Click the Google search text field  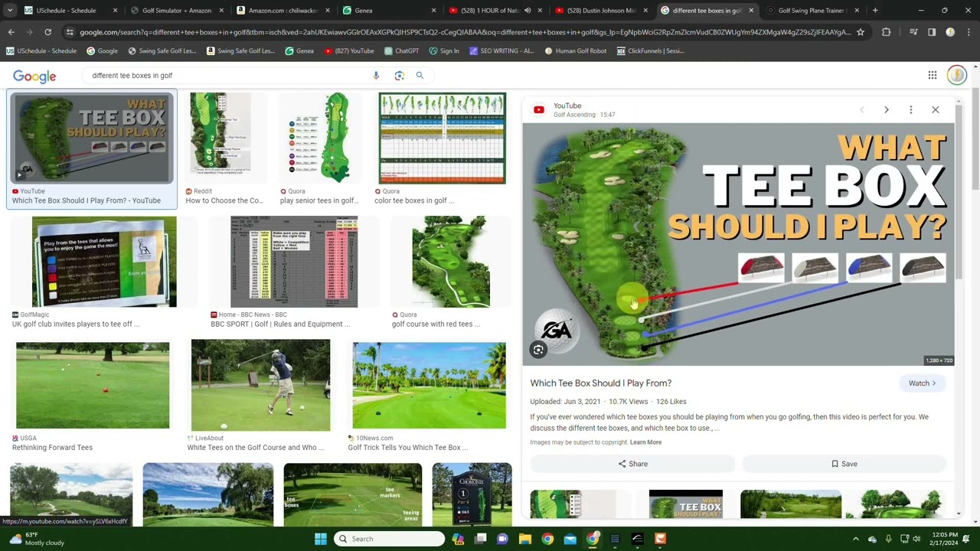230,76
